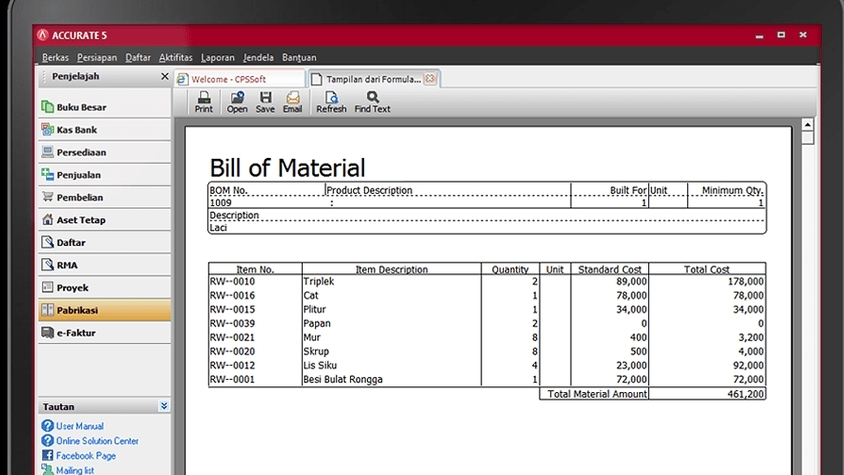Close the Penjelajah panel
This screenshot has height=475, width=844.
pos(165,76)
